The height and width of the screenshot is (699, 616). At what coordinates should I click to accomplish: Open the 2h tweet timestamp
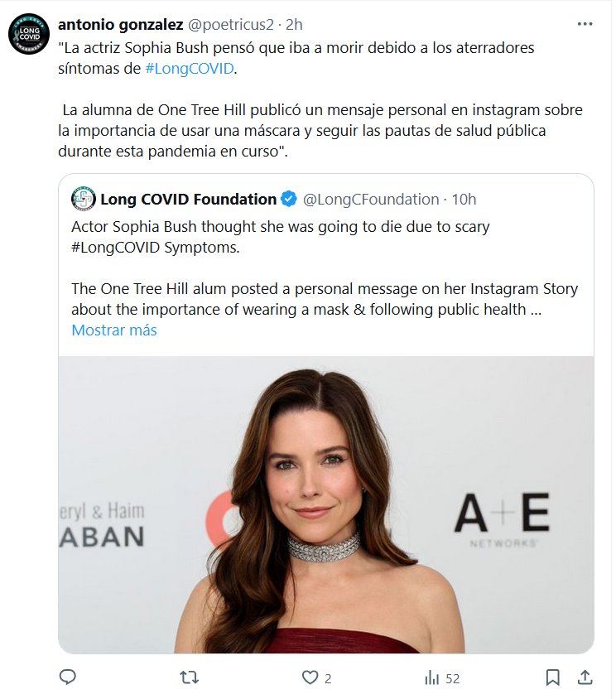tap(294, 25)
